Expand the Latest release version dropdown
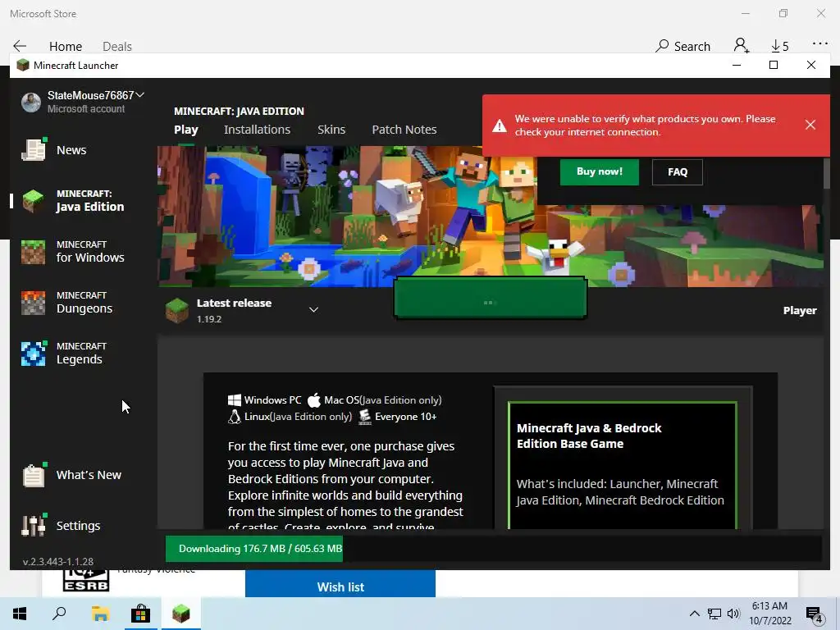The height and width of the screenshot is (630, 840). click(x=313, y=309)
